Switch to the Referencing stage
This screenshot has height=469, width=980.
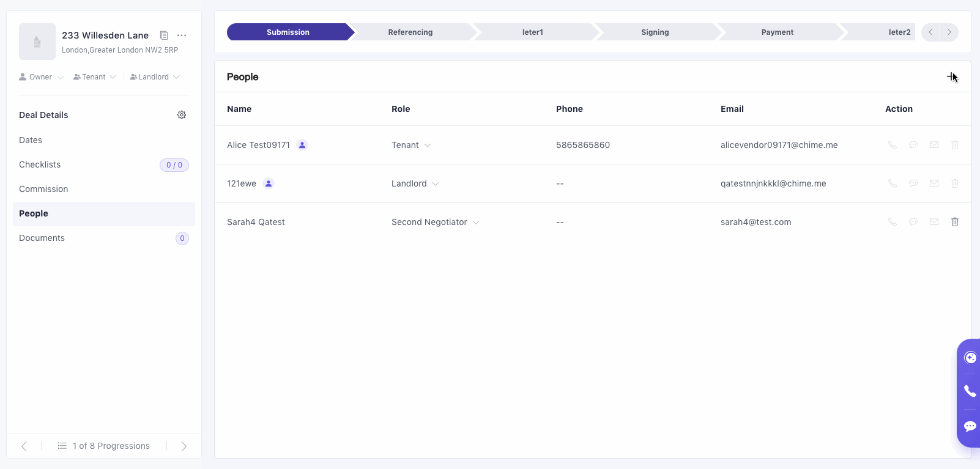410,32
